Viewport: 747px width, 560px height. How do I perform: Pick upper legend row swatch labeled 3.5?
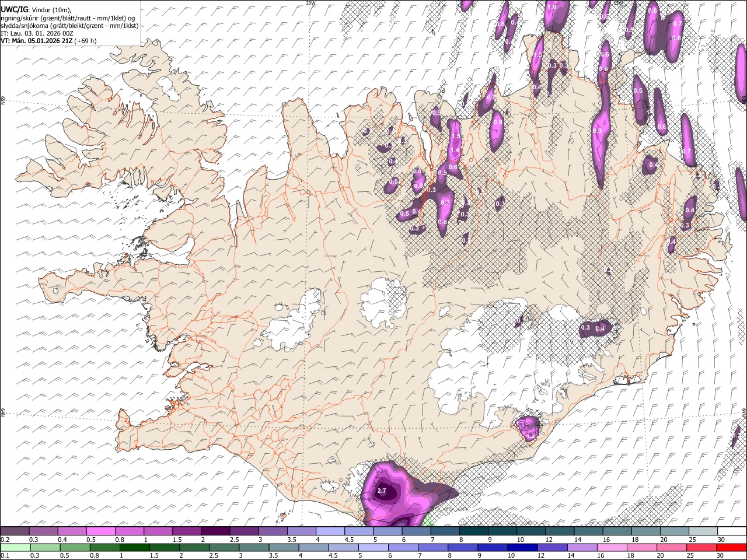click(x=301, y=531)
